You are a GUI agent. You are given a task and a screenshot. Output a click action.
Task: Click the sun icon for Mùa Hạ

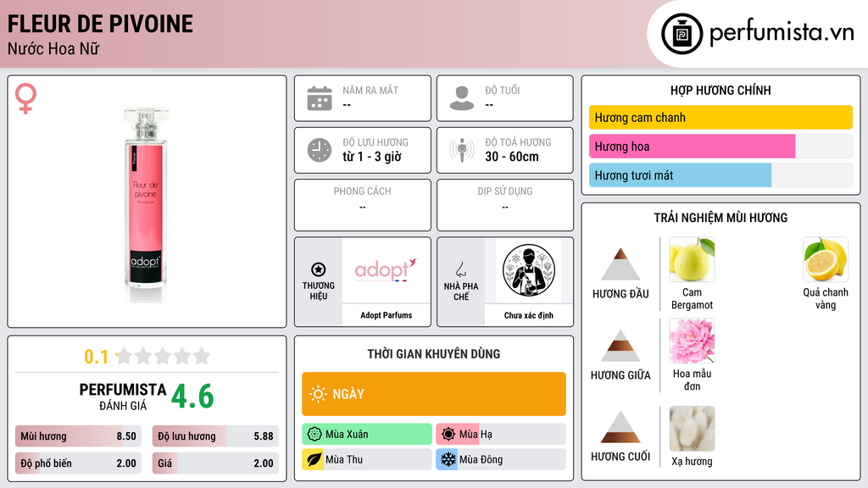[448, 435]
